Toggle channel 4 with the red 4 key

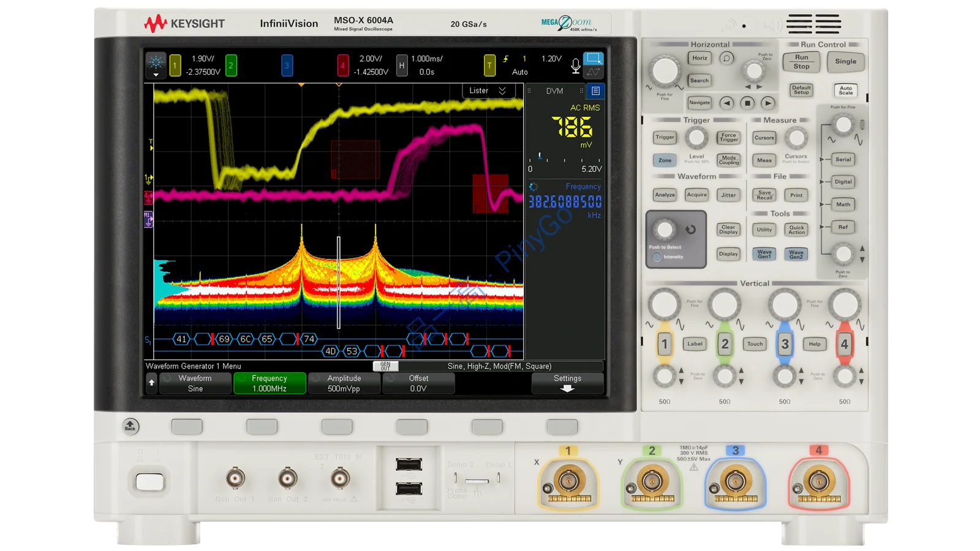845,344
